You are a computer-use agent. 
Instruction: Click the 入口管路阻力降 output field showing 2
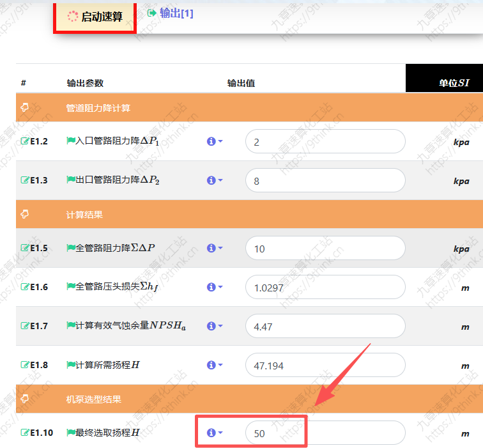pos(325,141)
